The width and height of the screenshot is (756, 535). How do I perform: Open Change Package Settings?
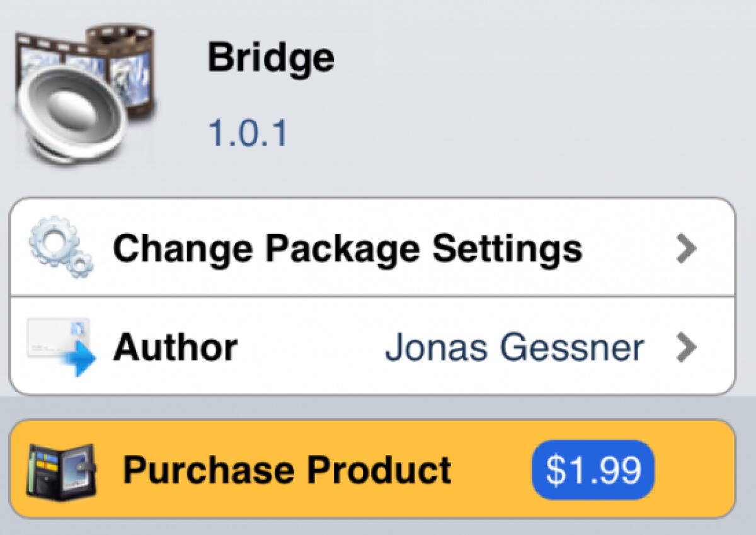click(346, 247)
